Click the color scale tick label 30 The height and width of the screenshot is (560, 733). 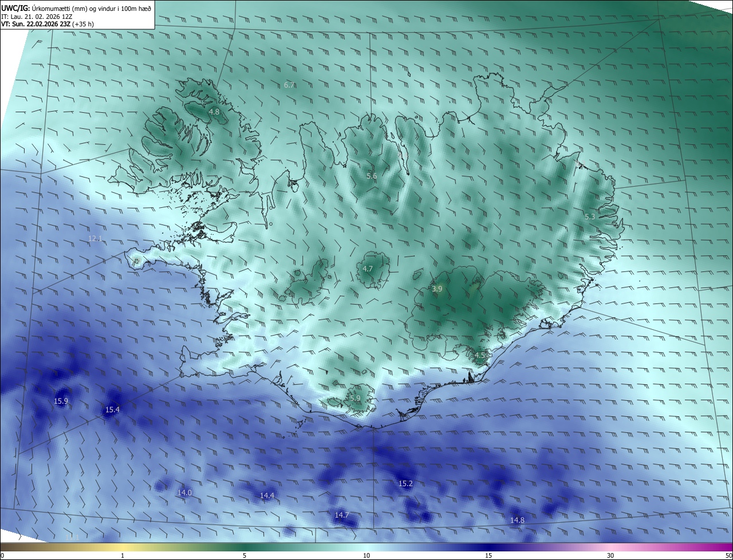(610, 555)
